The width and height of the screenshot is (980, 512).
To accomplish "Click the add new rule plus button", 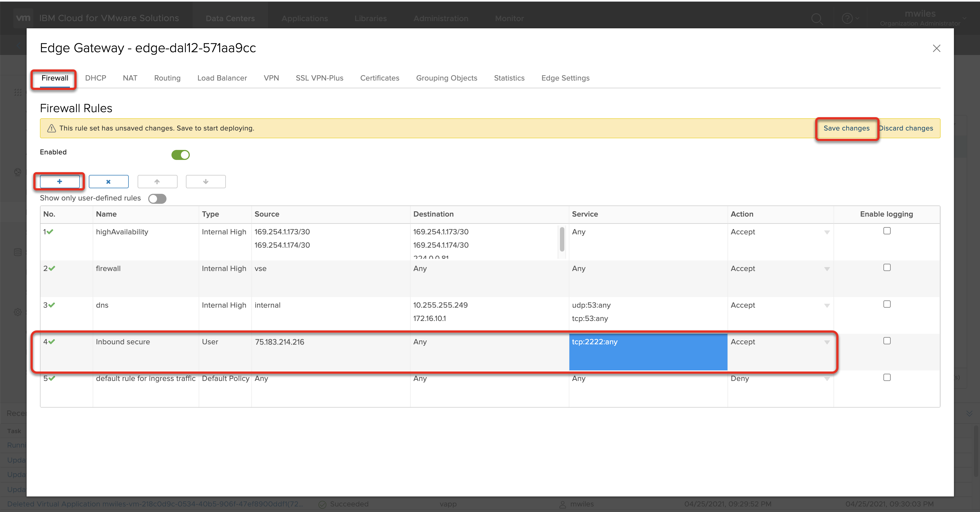I will pos(60,182).
